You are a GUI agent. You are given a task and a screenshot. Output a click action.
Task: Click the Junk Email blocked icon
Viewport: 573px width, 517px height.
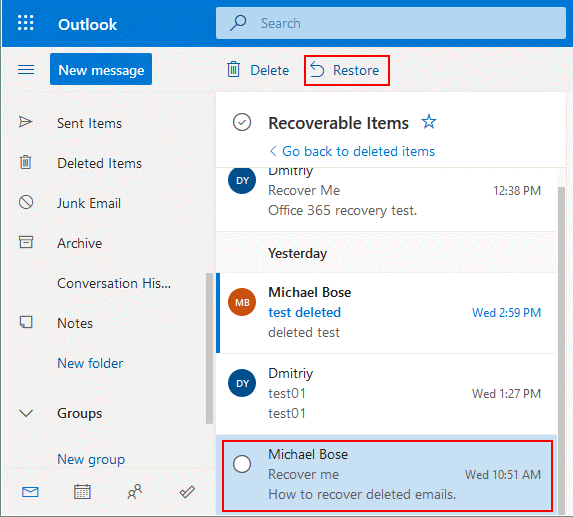26,202
